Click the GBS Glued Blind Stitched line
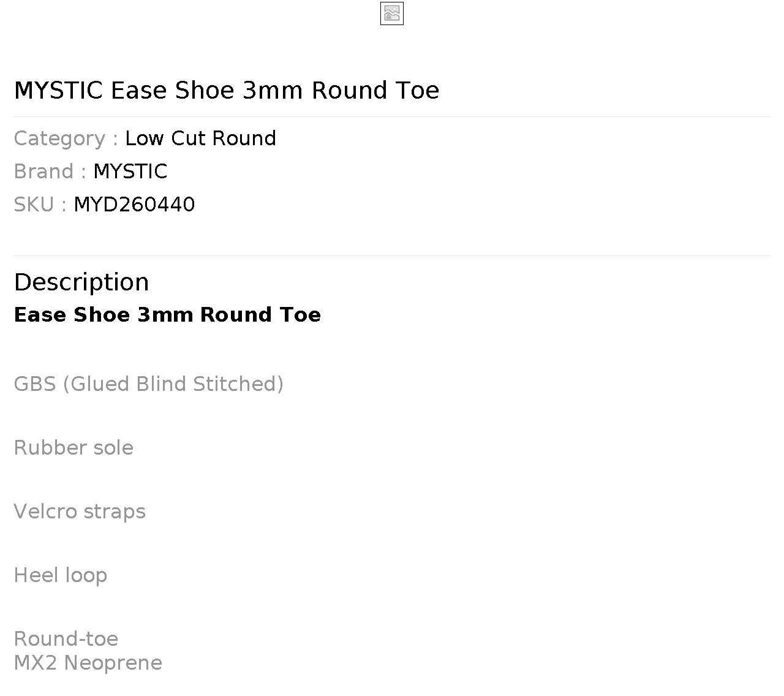 [148, 384]
